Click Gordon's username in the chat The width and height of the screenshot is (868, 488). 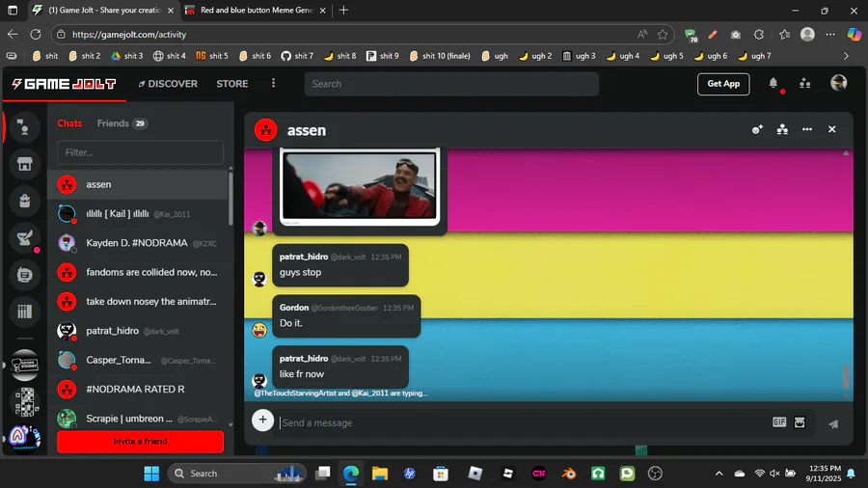pyautogui.click(x=294, y=308)
